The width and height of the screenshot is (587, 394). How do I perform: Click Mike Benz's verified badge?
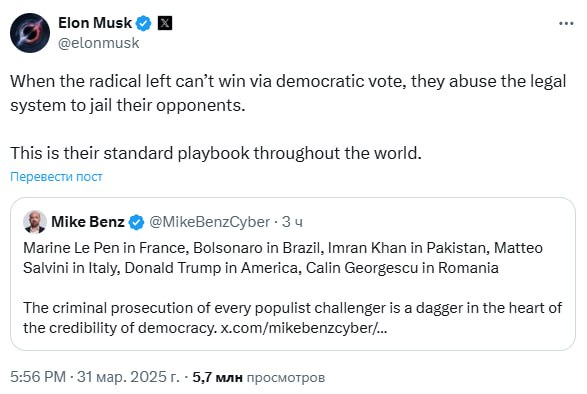pyautogui.click(x=136, y=222)
